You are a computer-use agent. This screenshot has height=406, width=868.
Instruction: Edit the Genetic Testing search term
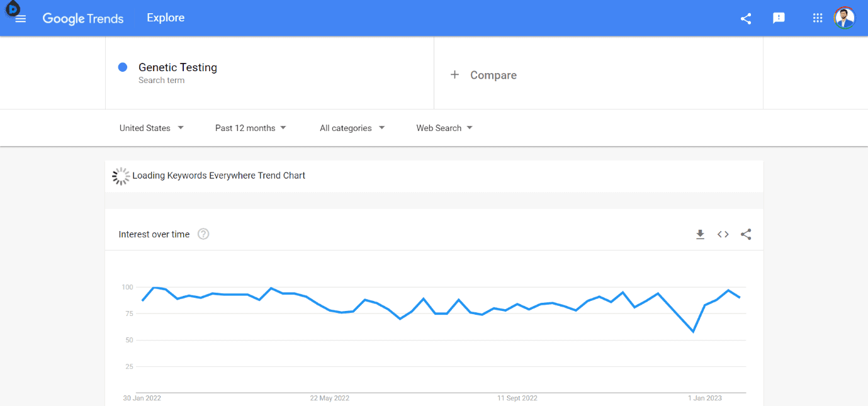coord(178,67)
